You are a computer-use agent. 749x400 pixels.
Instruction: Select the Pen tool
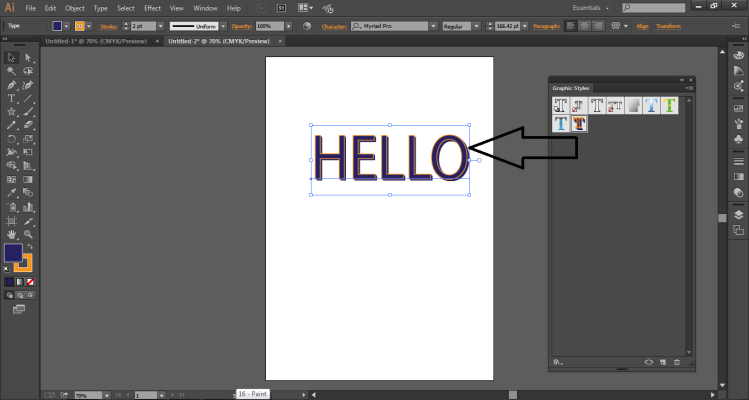(x=11, y=85)
